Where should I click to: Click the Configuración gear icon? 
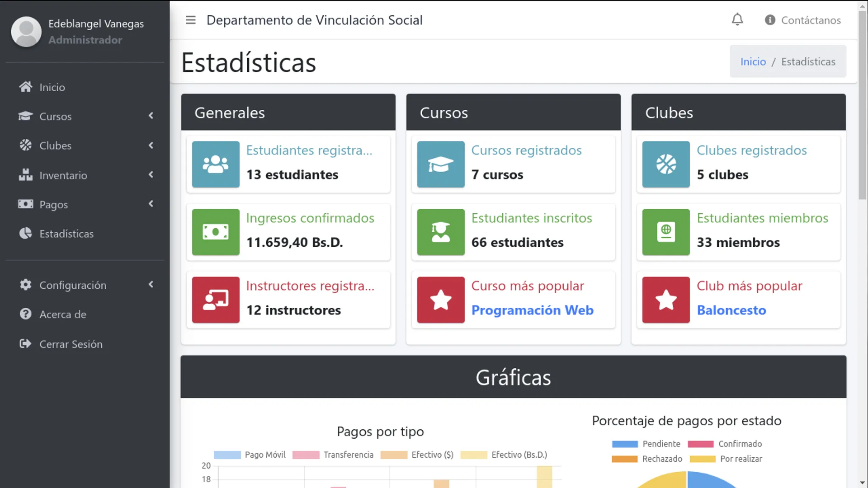(26, 285)
